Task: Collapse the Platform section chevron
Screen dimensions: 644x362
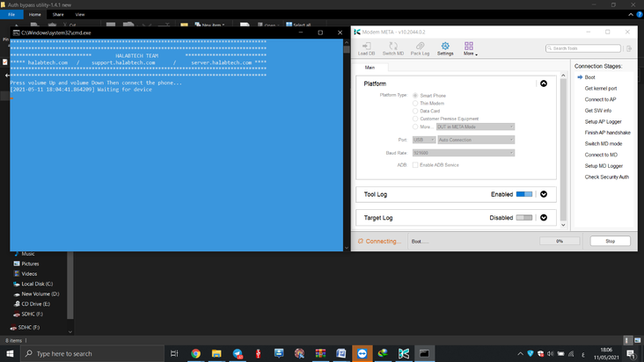Action: (x=544, y=83)
